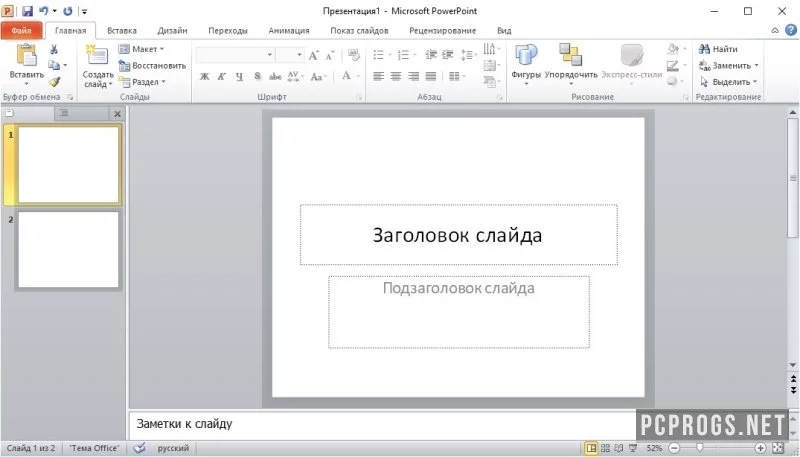The height and width of the screenshot is (457, 800).
Task: Switch to the Показ слайдов tab
Action: point(359,31)
